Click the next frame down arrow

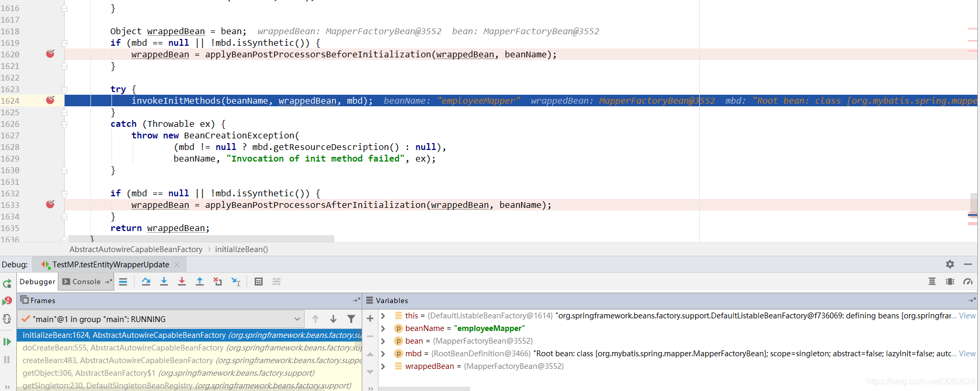(333, 319)
